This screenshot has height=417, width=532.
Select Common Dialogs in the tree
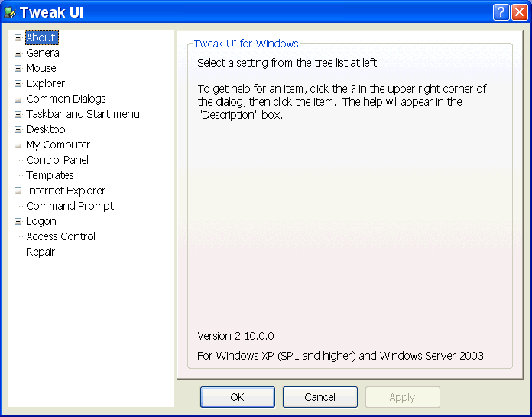[x=66, y=99]
